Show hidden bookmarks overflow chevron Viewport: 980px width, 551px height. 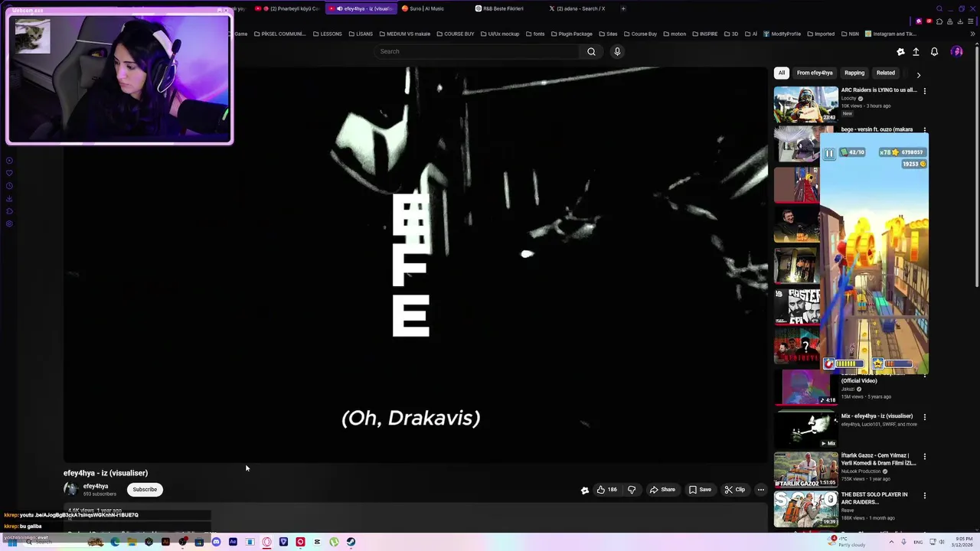click(x=972, y=34)
